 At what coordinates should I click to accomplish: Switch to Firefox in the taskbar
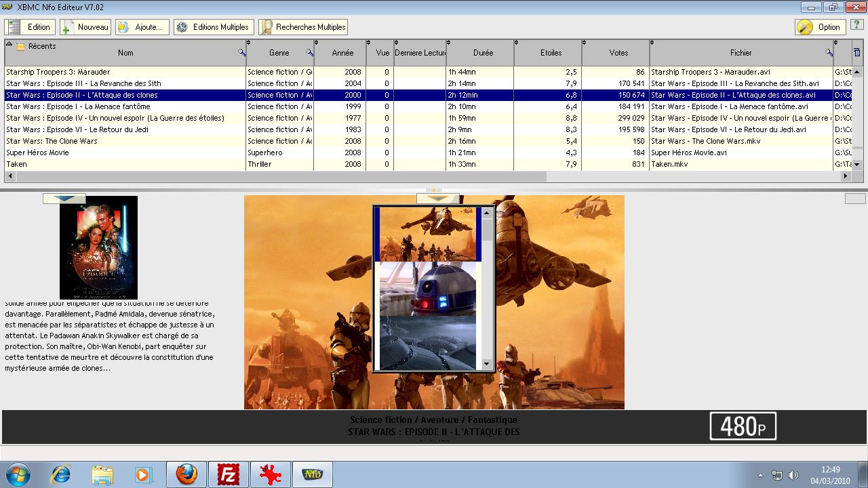186,474
